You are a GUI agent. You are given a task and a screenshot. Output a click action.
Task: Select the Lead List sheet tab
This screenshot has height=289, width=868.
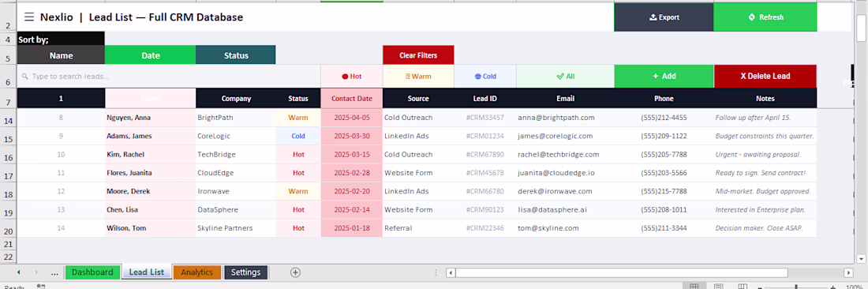click(x=147, y=272)
